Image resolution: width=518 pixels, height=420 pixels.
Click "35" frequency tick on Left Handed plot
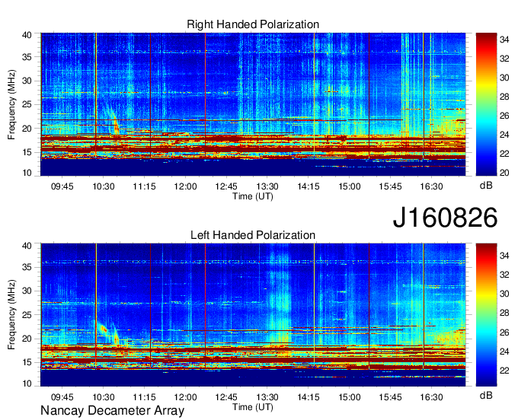27,267
